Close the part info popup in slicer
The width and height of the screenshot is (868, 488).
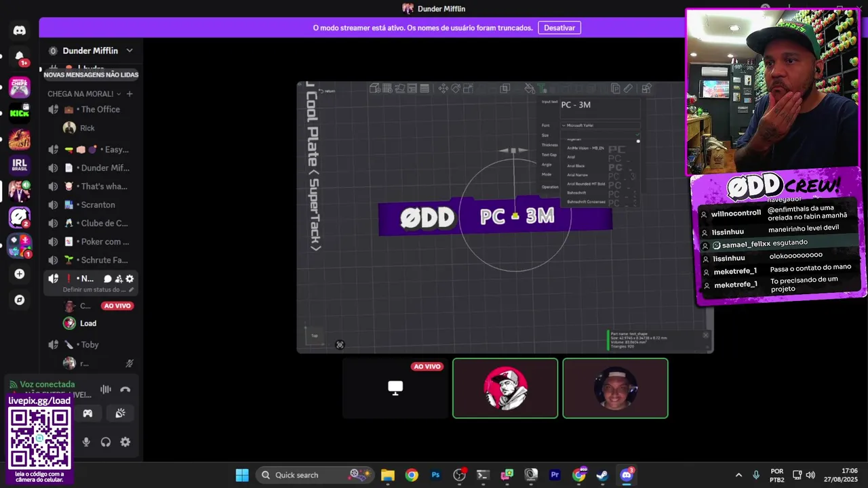coord(706,335)
